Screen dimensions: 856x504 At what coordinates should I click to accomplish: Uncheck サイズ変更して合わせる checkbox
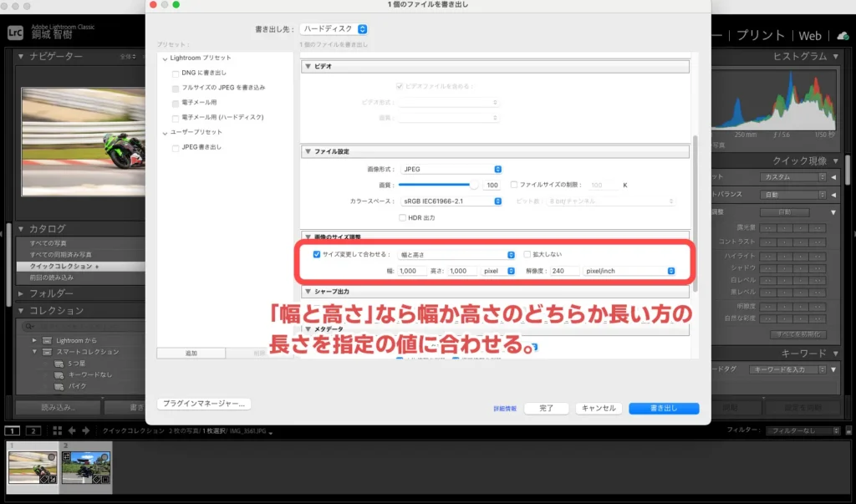coord(317,253)
